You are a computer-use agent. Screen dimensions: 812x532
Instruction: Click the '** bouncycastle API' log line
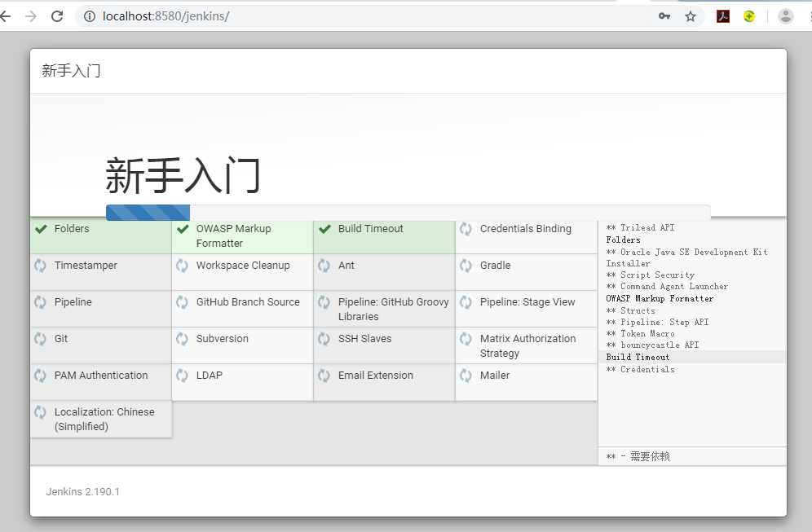tap(652, 345)
